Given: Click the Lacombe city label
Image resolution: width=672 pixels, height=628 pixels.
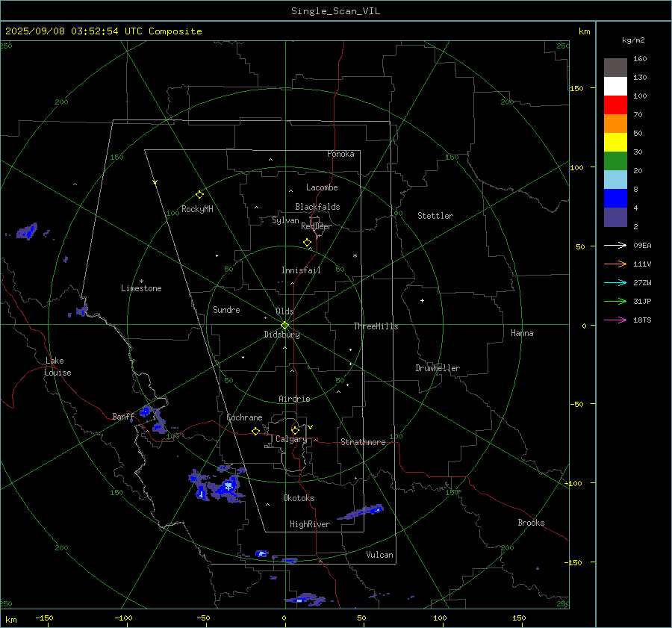Looking at the screenshot, I should pyautogui.click(x=322, y=187).
